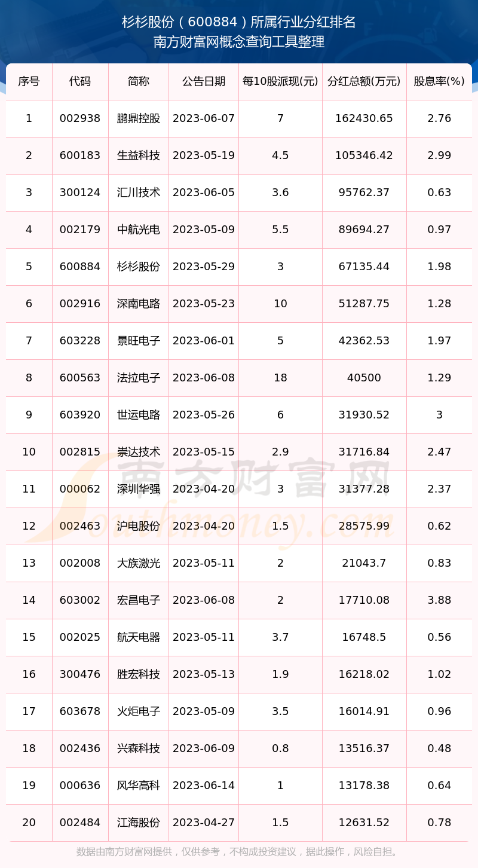Select stock code 000062
This screenshot has height=868, width=478.
click(x=80, y=489)
